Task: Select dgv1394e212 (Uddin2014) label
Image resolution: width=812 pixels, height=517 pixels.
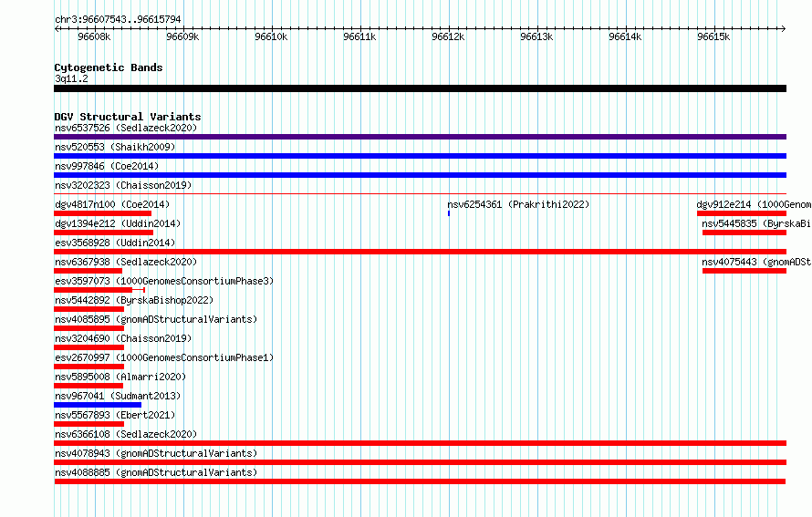Action: click(118, 223)
